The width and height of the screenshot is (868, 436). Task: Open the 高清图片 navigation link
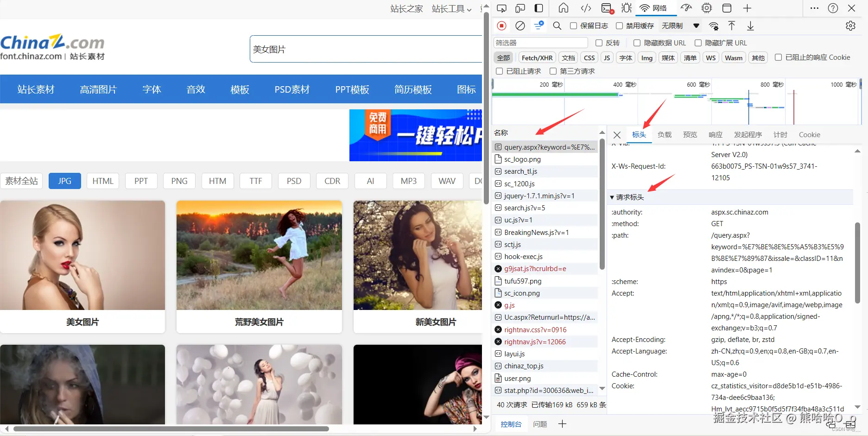[98, 89]
